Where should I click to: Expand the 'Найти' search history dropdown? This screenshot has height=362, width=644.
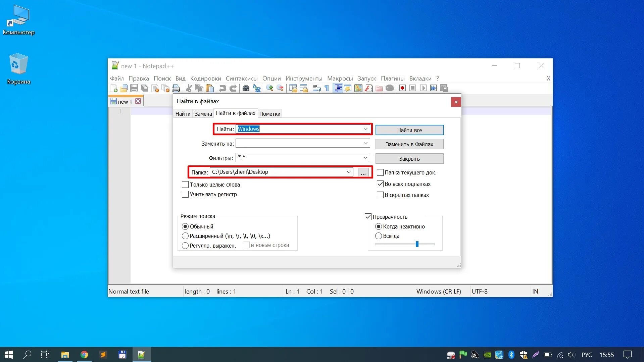click(365, 129)
